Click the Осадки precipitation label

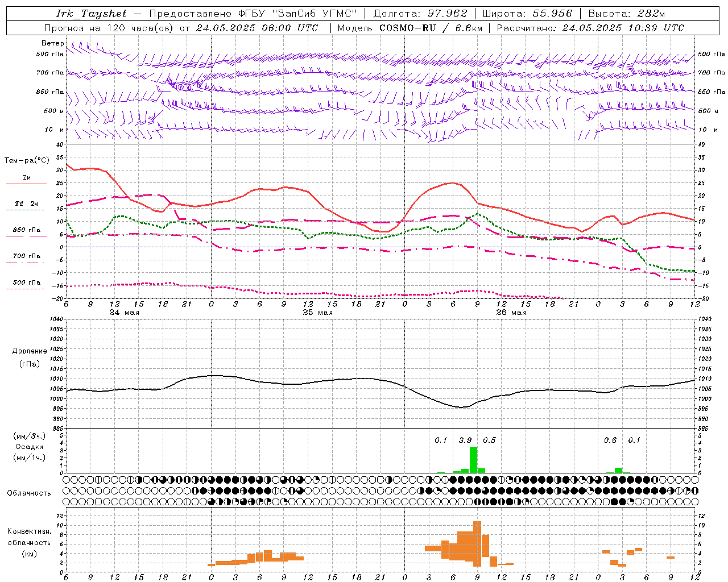point(29,447)
